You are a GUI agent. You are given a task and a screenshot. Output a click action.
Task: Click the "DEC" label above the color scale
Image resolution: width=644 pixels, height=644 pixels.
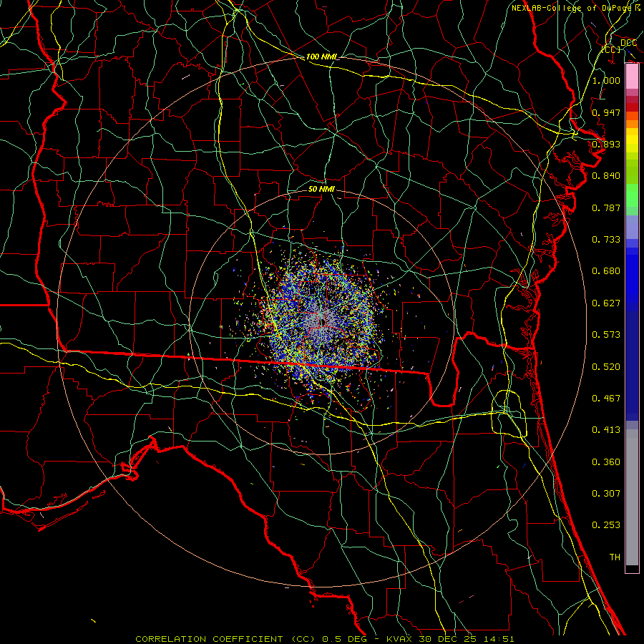[x=628, y=42]
